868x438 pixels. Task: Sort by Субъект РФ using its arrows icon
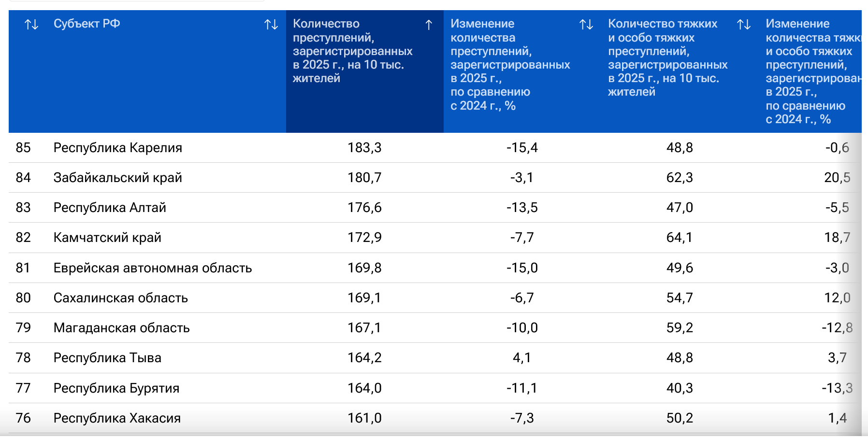click(x=271, y=24)
